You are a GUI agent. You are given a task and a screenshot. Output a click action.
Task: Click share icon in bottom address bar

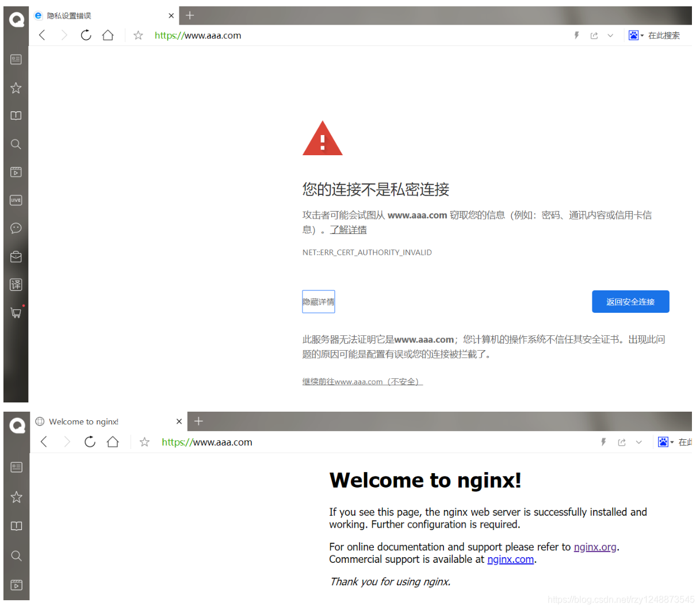pyautogui.click(x=622, y=442)
